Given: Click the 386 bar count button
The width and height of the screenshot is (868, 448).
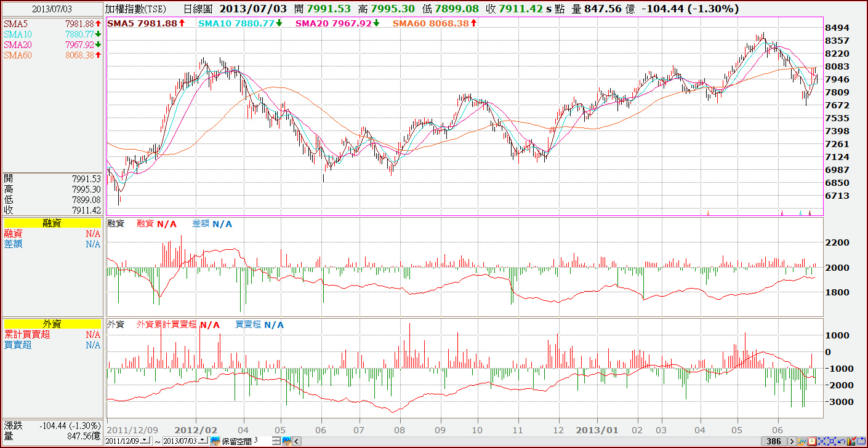Looking at the screenshot, I should click(775, 441).
